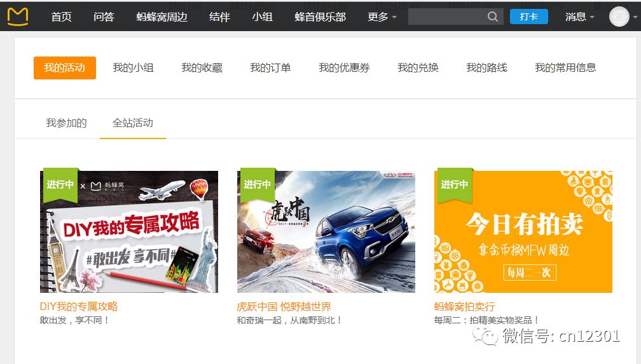Click the text 每周二：拍精美实物奖品！
The image size is (641, 364).
tap(486, 320)
